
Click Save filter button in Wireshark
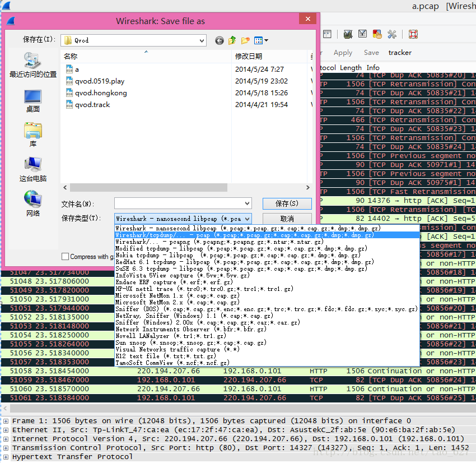pos(371,53)
